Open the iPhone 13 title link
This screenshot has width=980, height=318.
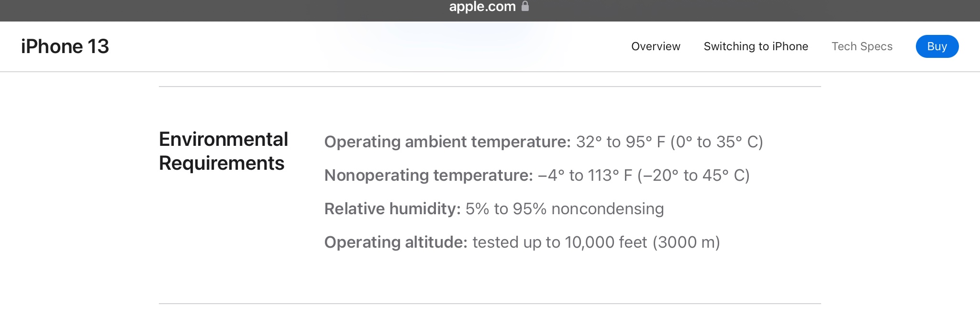point(65,46)
